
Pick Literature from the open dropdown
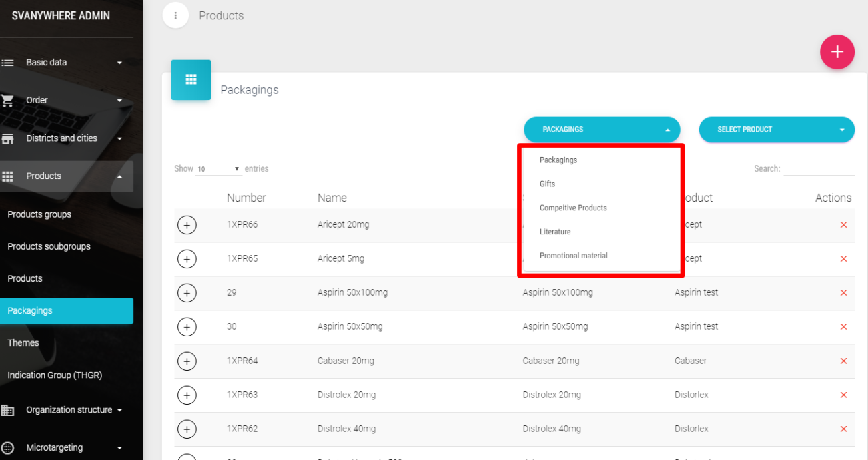pyautogui.click(x=555, y=232)
